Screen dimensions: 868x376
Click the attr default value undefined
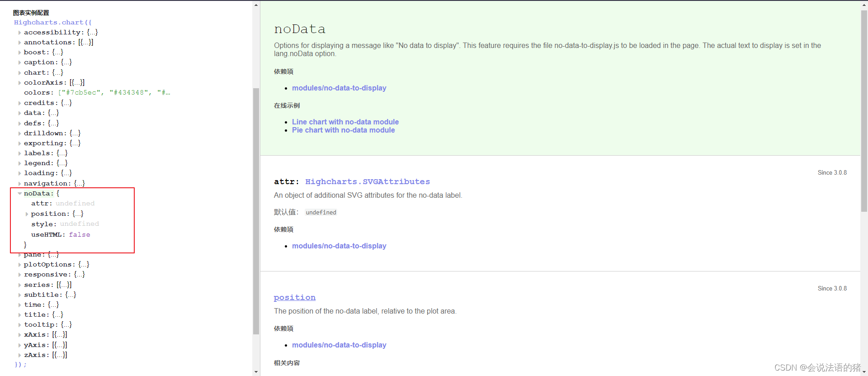[x=321, y=212]
